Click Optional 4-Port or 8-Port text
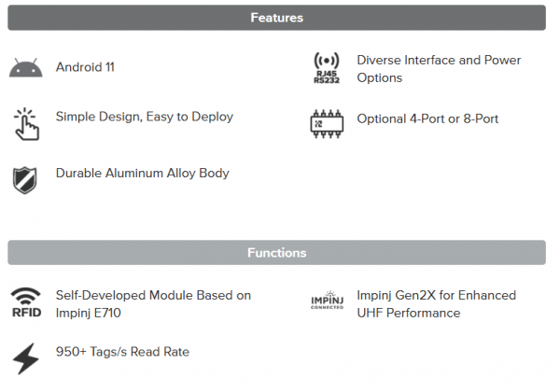 point(427,119)
